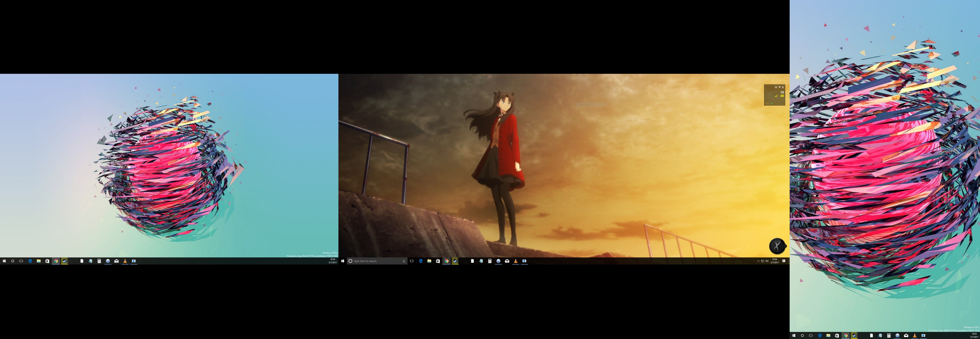
Task: Open Steam from center monitor taskbar
Action: point(455,261)
